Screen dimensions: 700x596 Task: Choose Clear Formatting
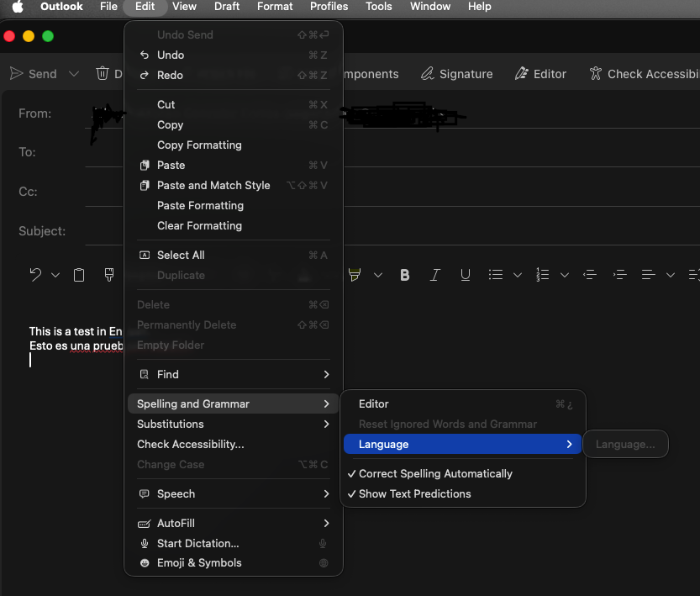pyautogui.click(x=233, y=225)
